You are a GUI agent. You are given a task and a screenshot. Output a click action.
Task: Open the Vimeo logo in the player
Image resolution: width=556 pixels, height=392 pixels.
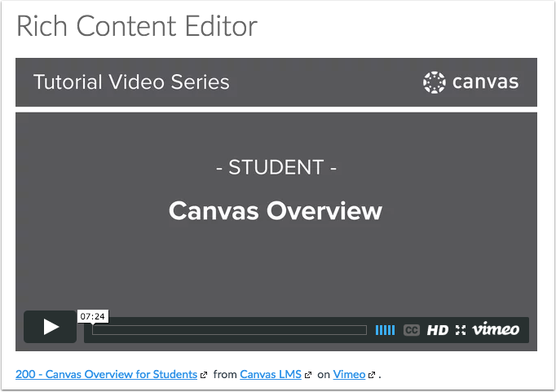tap(496, 329)
